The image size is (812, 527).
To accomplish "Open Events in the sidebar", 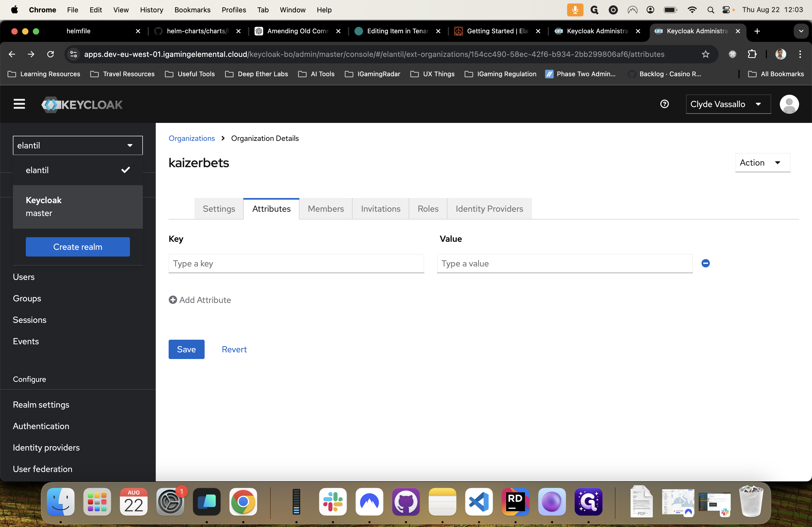I will [26, 341].
